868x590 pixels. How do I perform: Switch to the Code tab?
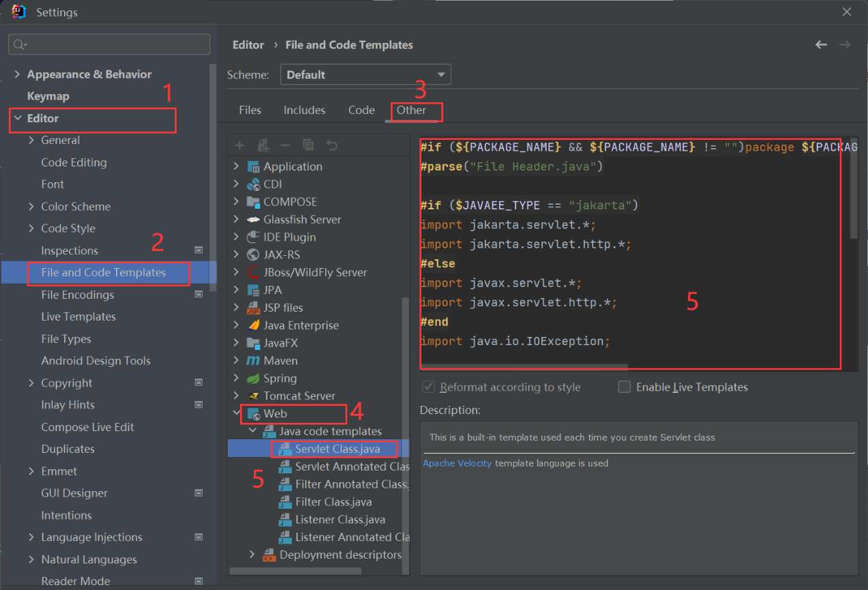coord(361,110)
